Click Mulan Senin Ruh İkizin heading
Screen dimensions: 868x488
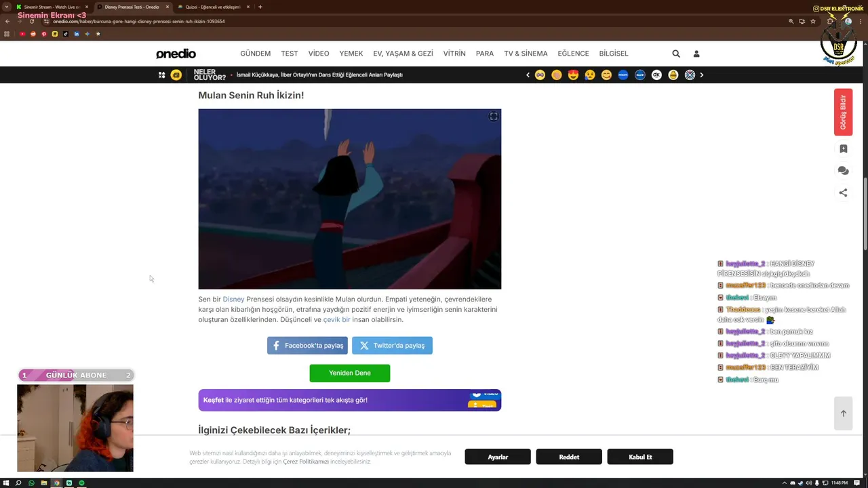point(251,96)
